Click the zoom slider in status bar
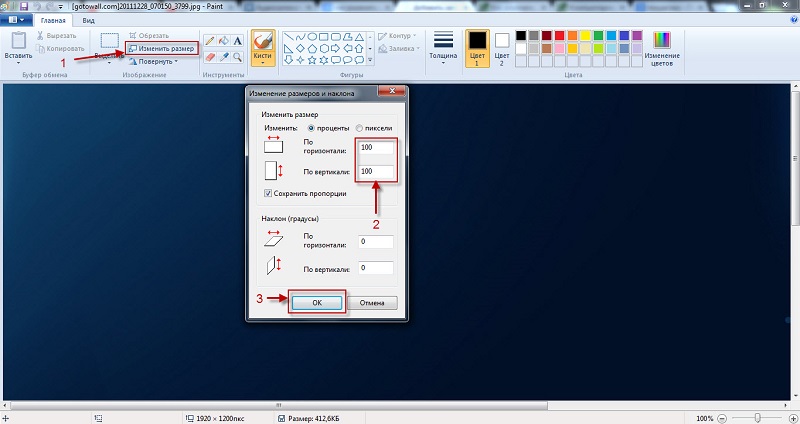Image resolution: width=800 pixels, height=424 pixels. point(758,418)
